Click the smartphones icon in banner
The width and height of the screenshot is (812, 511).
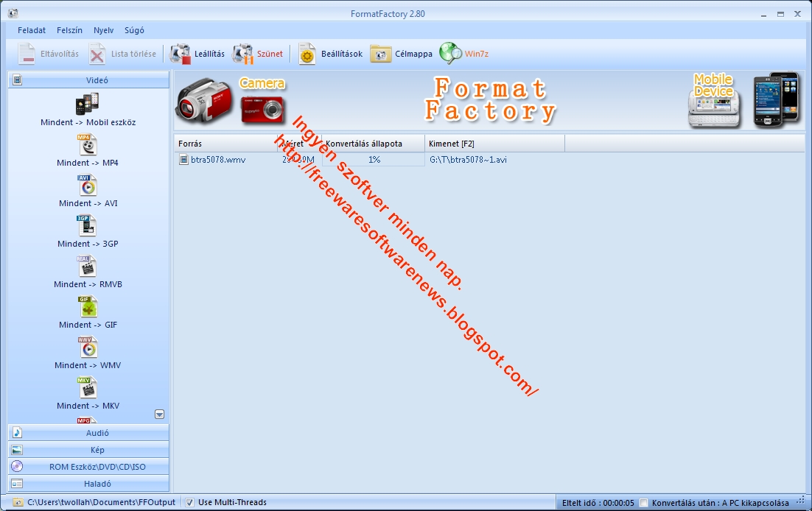point(777,99)
